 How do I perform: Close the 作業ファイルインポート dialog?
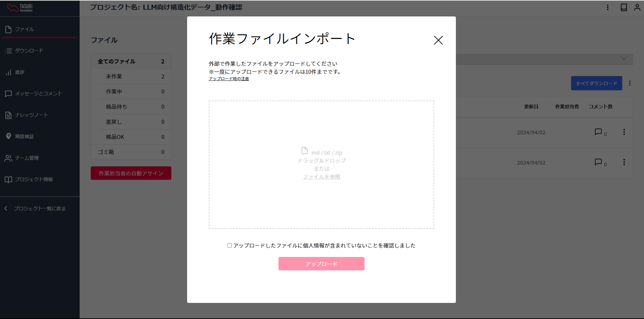pos(438,40)
